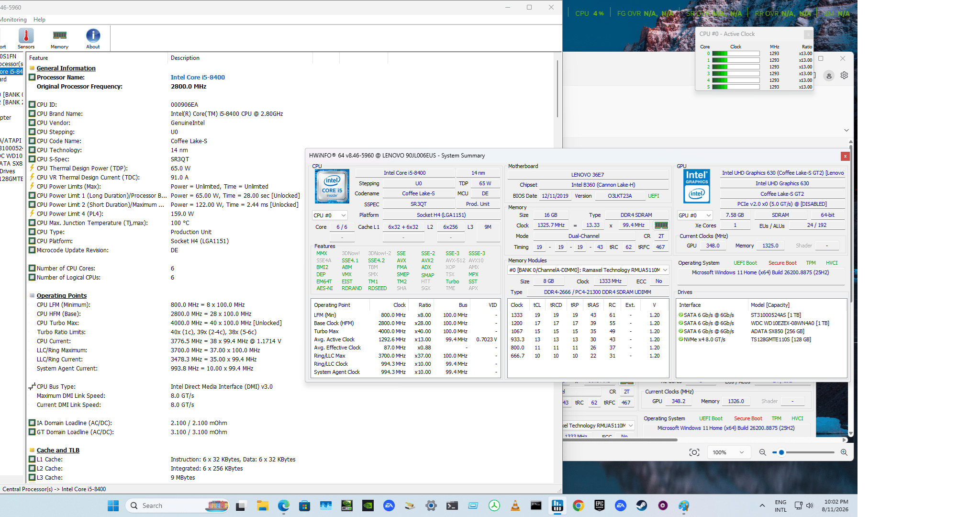Expand the Memory Modules BANK 0 dropdown

point(589,270)
